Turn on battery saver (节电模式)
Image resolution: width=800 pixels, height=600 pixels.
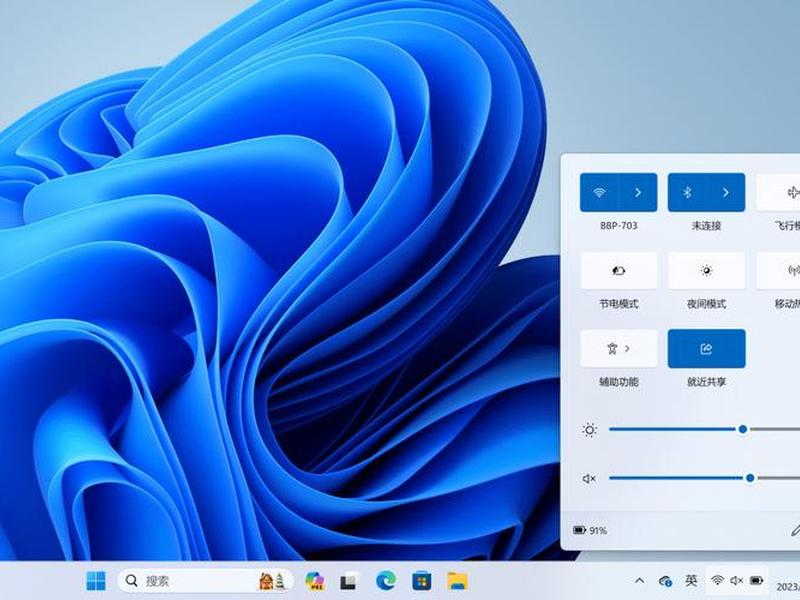point(618,270)
